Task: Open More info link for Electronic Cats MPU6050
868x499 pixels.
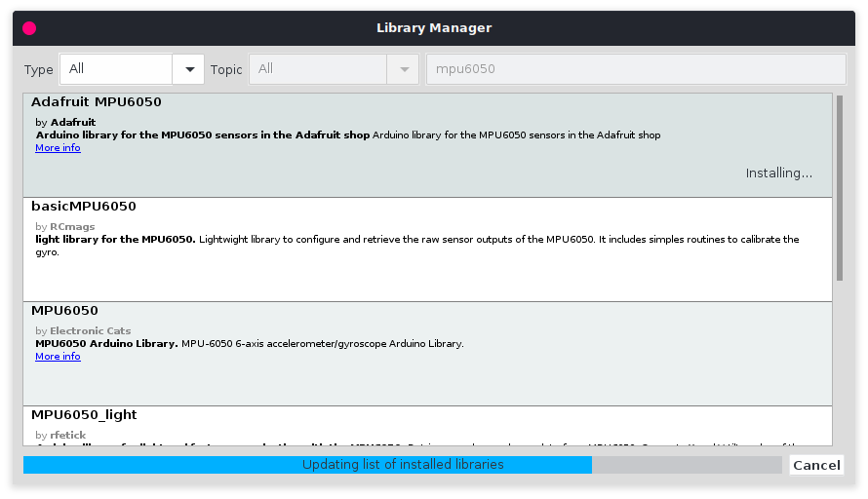Action: tap(58, 357)
